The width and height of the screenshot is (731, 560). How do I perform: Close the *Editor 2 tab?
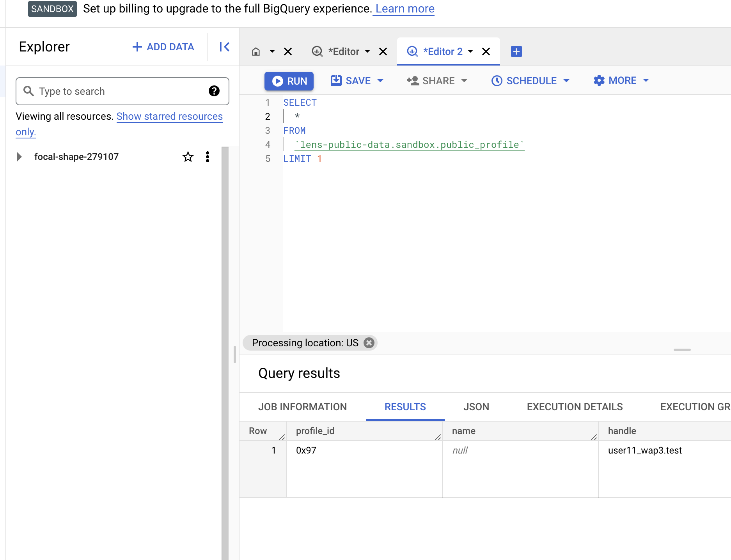point(486,51)
